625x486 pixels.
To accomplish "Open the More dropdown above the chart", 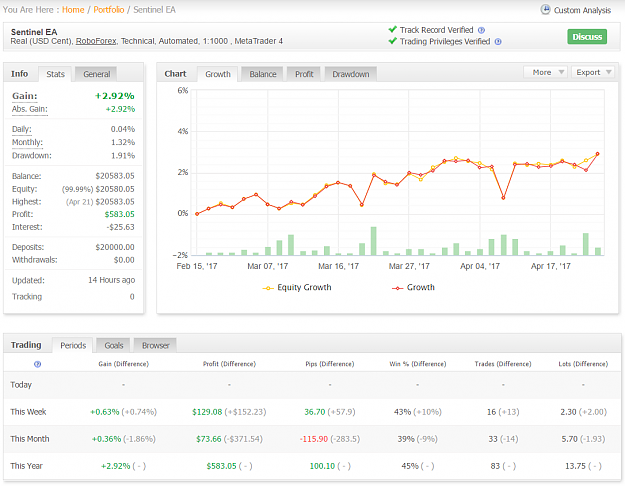I will click(x=545, y=72).
